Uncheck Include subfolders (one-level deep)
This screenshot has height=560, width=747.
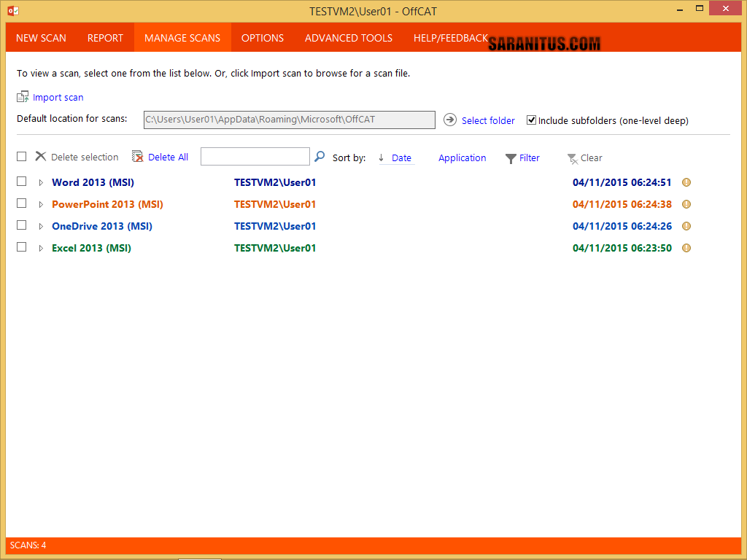(531, 120)
